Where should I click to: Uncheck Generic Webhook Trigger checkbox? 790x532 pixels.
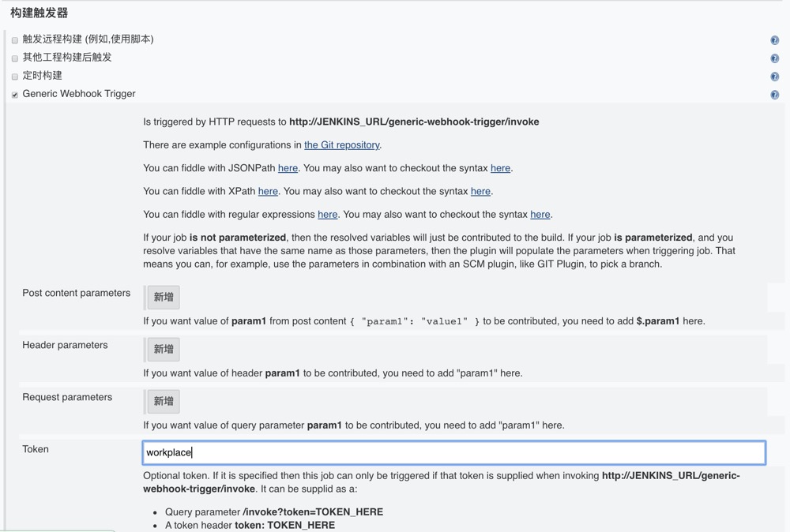(x=15, y=95)
